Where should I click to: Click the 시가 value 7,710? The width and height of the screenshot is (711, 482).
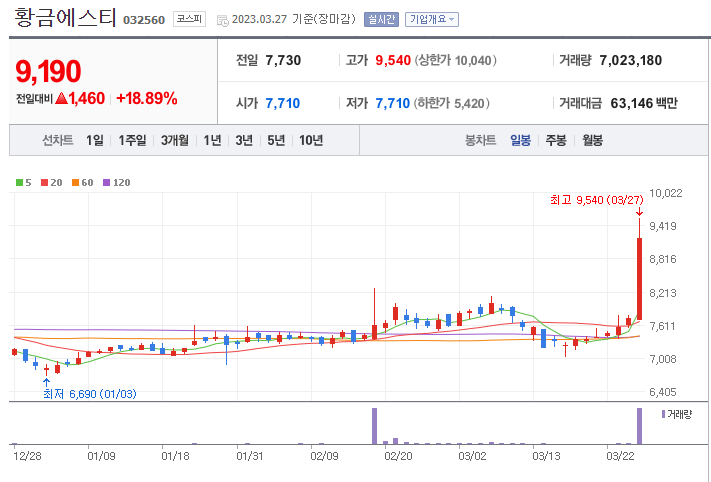click(282, 103)
